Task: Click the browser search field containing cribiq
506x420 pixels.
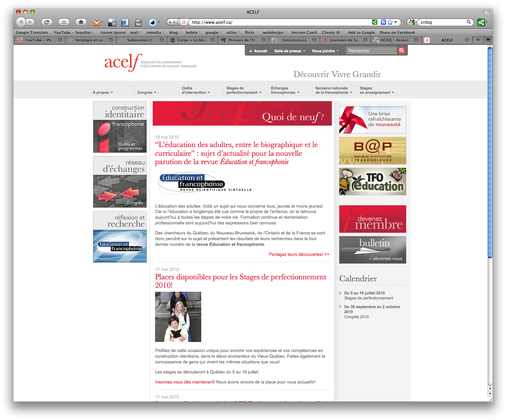Action: coord(443,22)
